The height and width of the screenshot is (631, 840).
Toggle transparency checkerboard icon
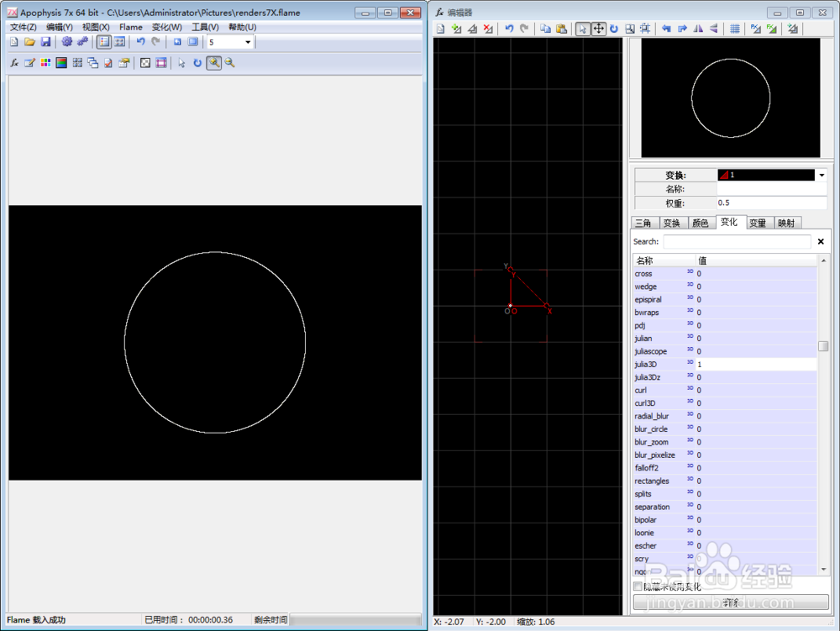point(145,63)
